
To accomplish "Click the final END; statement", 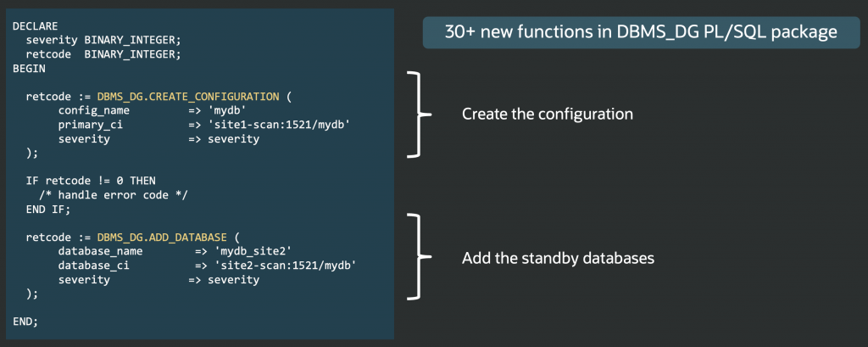I will point(26,322).
